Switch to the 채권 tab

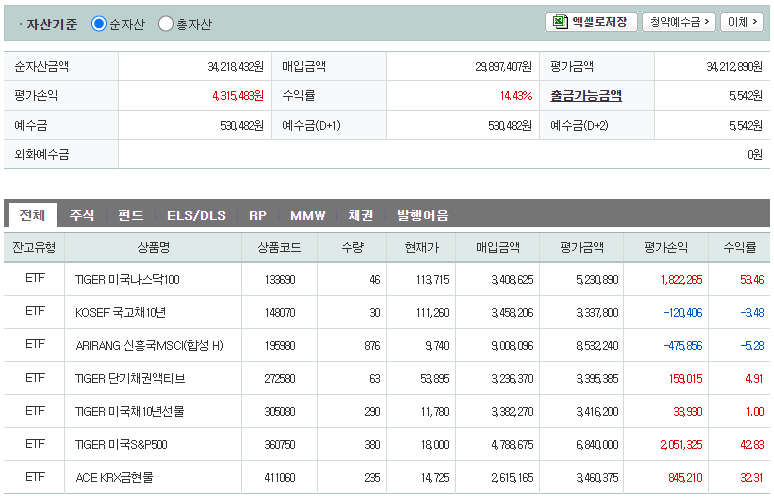tap(361, 215)
